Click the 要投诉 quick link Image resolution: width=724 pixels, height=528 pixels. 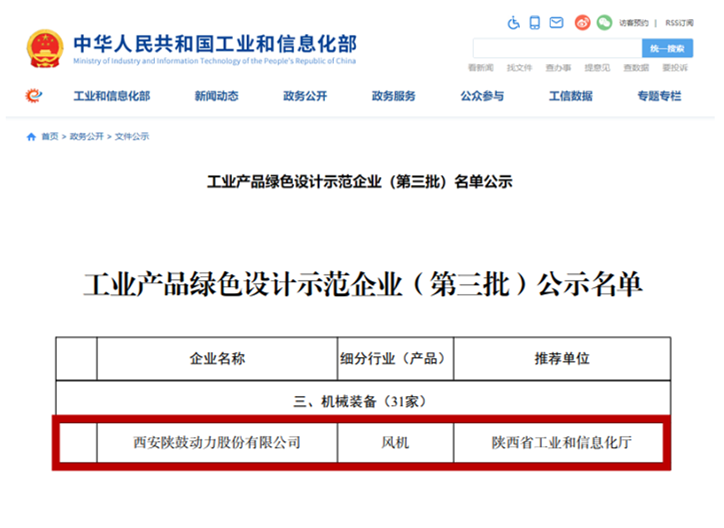point(675,68)
